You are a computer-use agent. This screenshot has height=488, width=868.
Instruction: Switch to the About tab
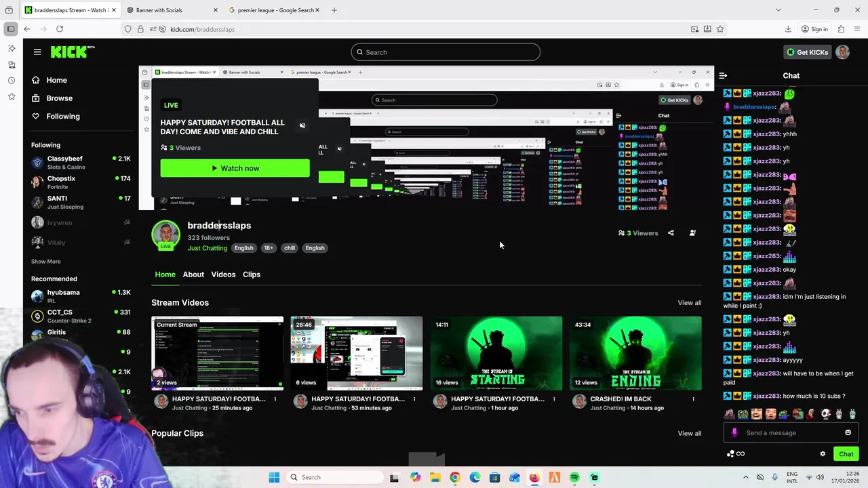click(193, 274)
